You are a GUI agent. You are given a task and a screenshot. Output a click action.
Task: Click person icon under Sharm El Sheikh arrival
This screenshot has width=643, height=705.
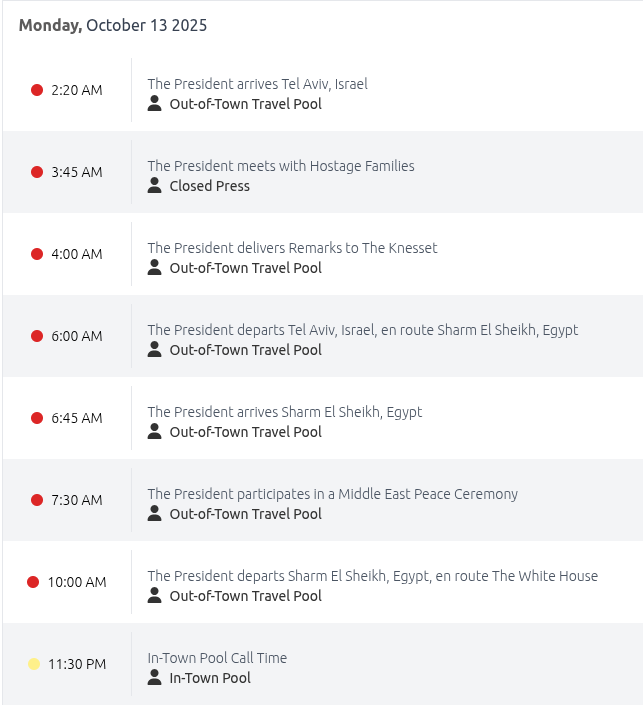(155, 431)
